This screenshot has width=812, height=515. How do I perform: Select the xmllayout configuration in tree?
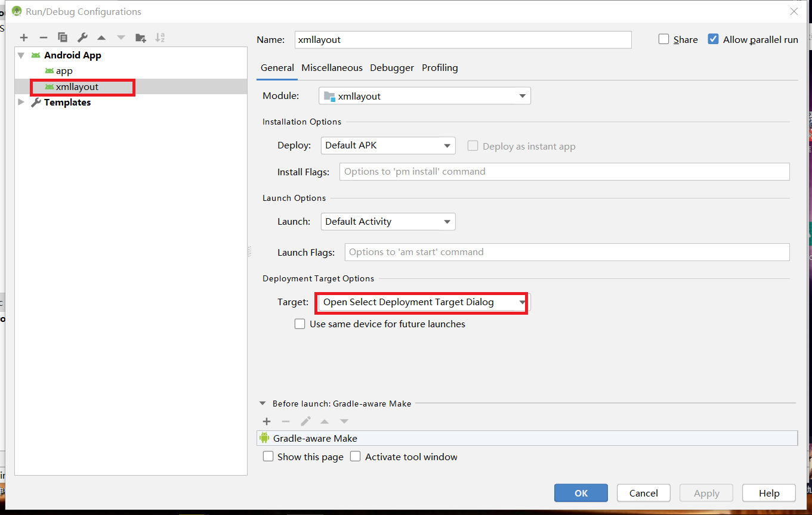pyautogui.click(x=131, y=86)
